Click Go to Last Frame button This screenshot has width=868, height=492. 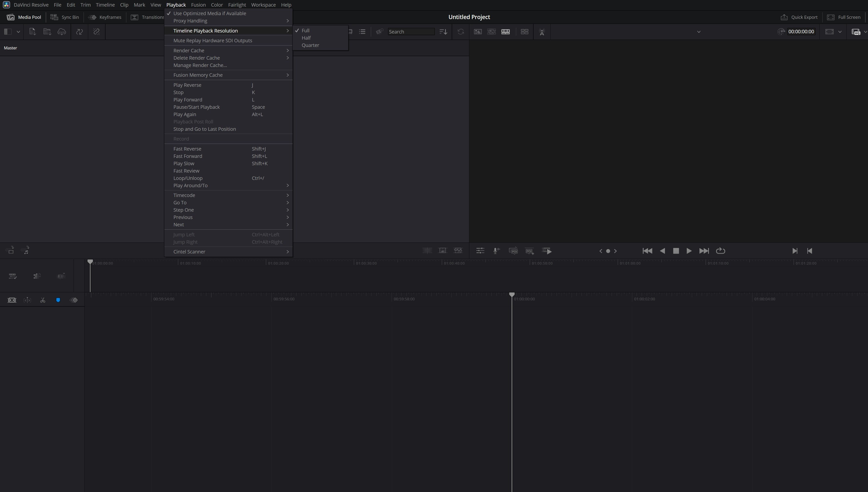pos(704,251)
